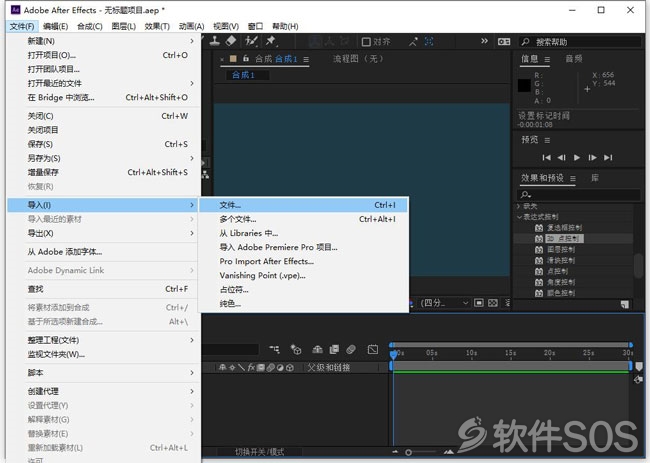Click the 合成1 breadcrumb label
650x463 pixels.
pyautogui.click(x=243, y=75)
